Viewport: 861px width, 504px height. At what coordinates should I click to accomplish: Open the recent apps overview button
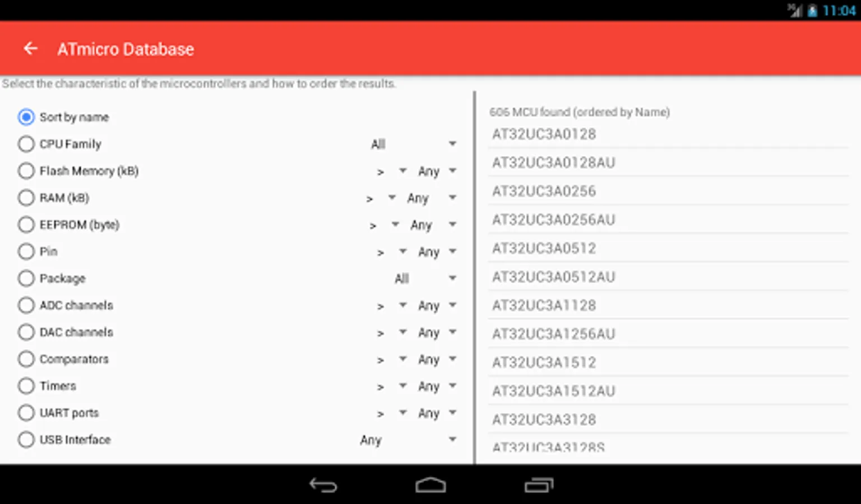pos(539,485)
